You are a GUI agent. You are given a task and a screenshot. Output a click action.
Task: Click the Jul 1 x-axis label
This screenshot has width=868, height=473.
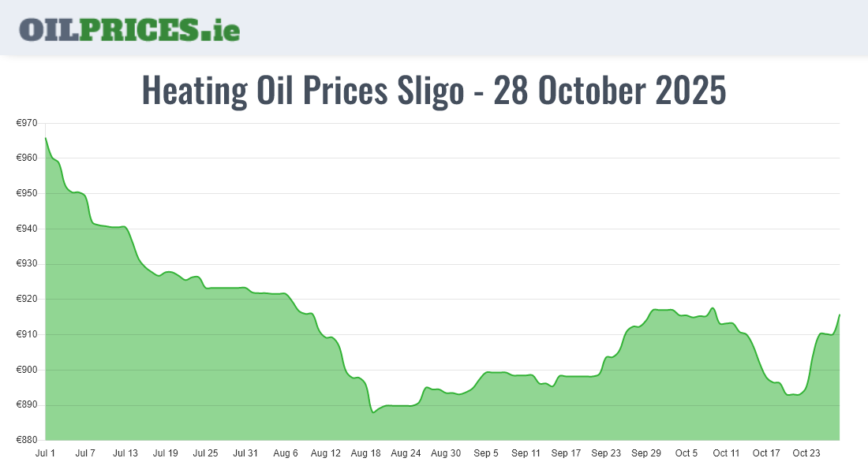(x=46, y=453)
